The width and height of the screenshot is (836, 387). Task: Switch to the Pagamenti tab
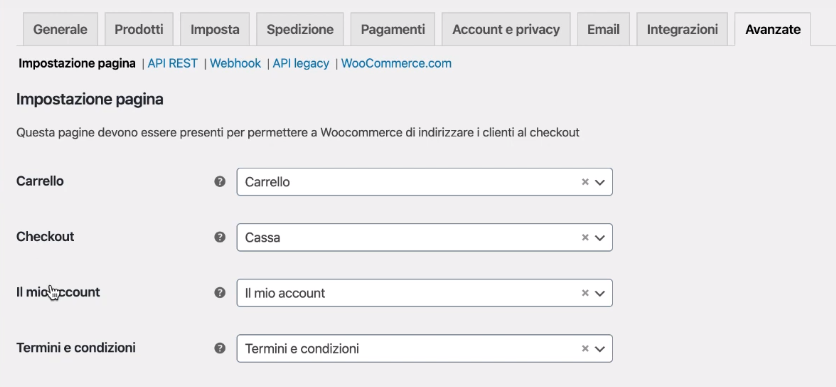tap(393, 29)
